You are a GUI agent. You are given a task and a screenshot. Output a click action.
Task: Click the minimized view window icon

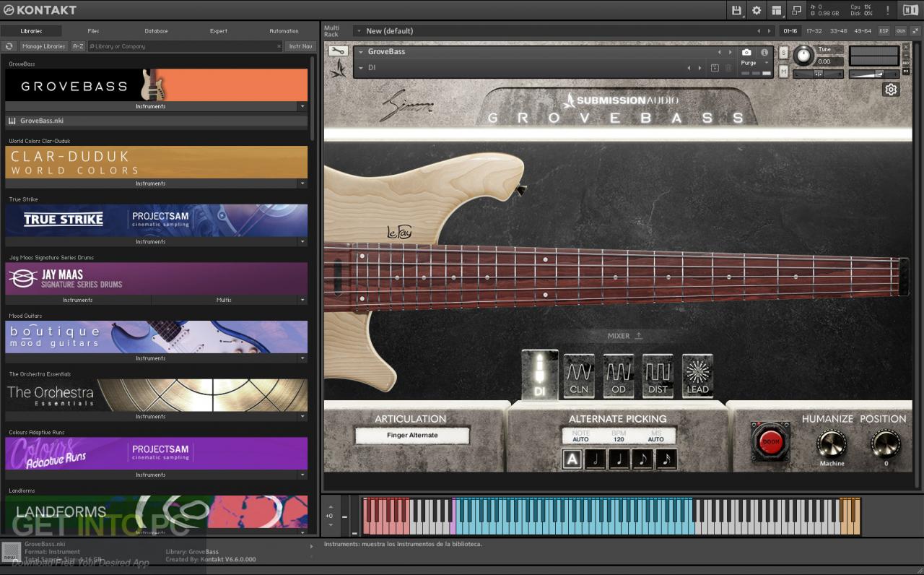tap(797, 10)
